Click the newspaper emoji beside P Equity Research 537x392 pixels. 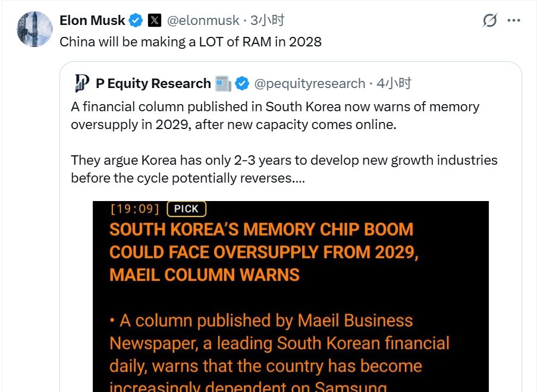223,84
